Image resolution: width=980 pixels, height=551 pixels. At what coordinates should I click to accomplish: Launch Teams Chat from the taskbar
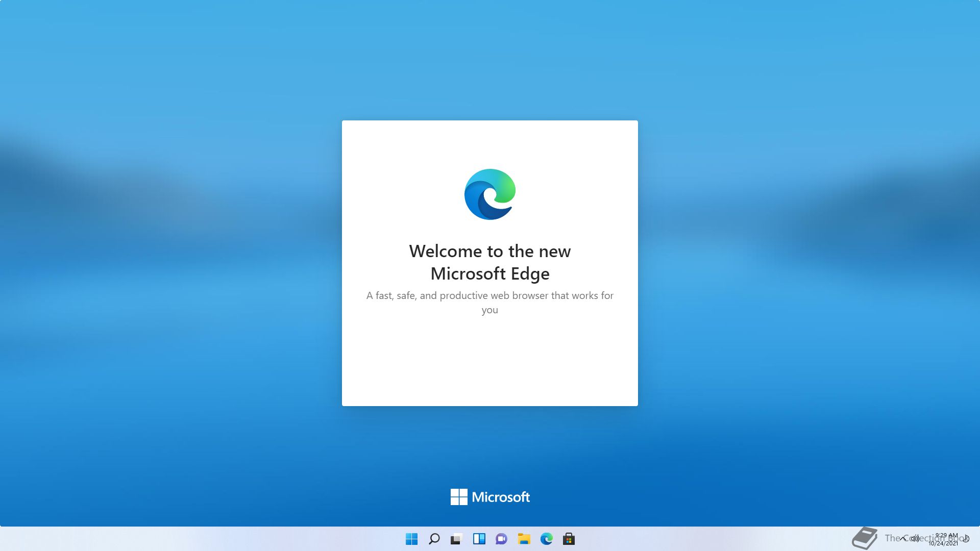click(501, 539)
